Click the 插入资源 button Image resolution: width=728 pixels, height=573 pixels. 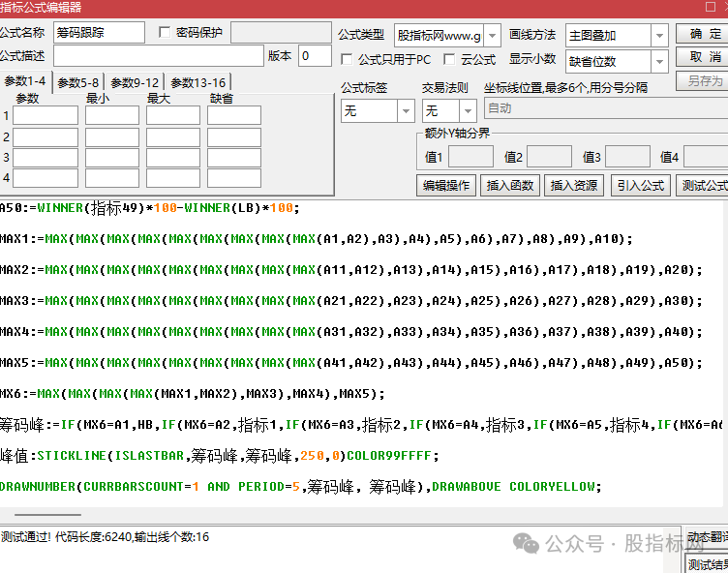point(574,185)
